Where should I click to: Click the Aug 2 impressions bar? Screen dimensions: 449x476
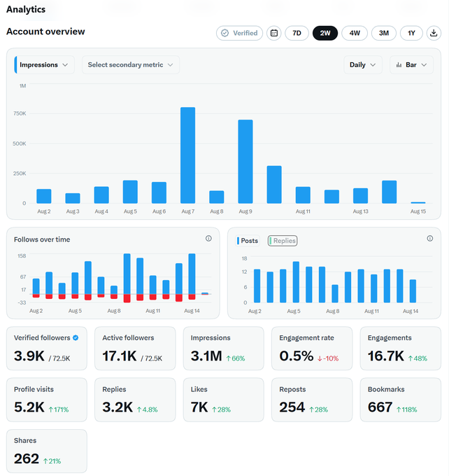(44, 196)
